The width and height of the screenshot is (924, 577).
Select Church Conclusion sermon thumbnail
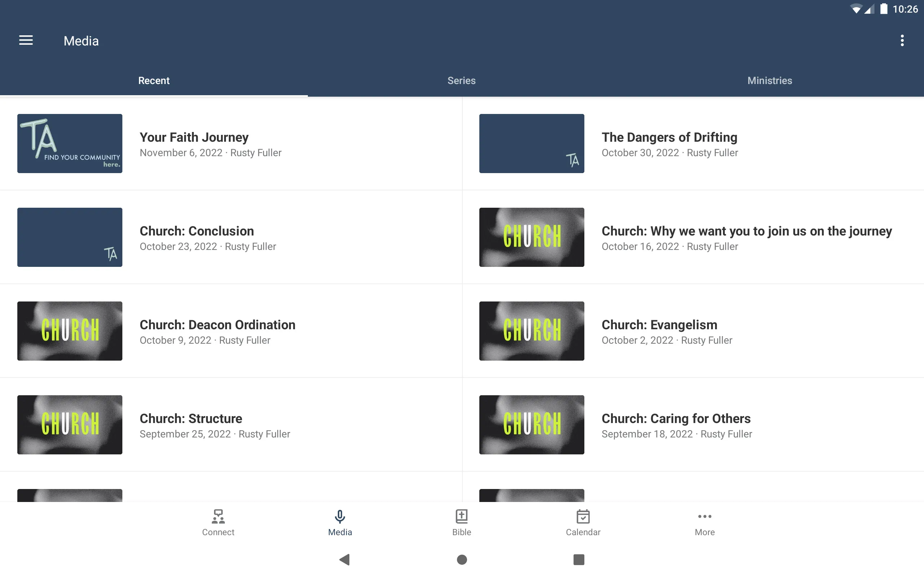pyautogui.click(x=70, y=237)
